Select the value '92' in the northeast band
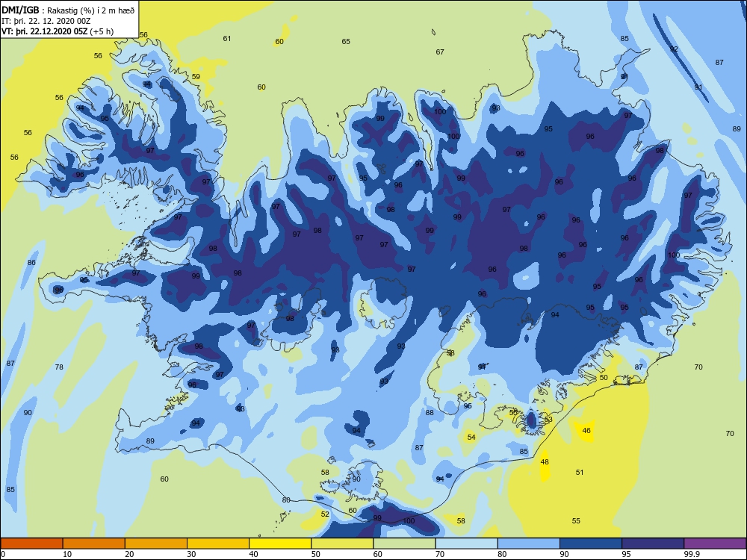Screen dimensions: 747x560 tap(674, 49)
